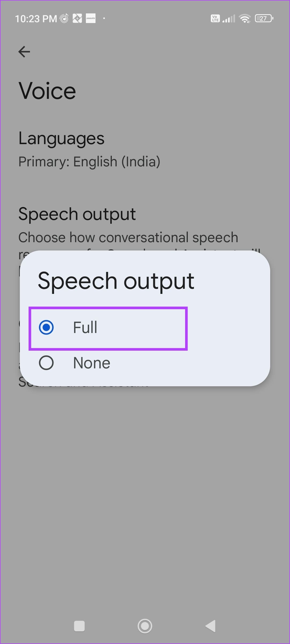Screen dimensions: 290x644
Task: Tap the battery indicator showing 27 percent
Action: (264, 18)
